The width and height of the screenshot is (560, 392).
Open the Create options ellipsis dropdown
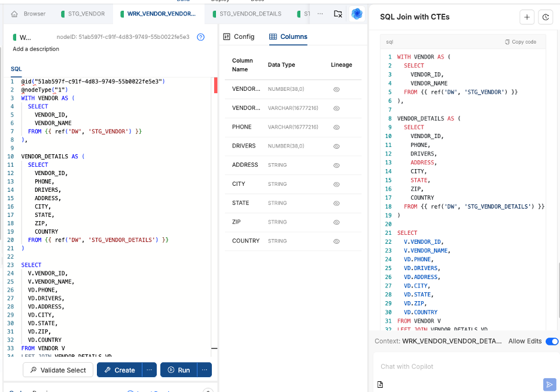tap(150, 370)
